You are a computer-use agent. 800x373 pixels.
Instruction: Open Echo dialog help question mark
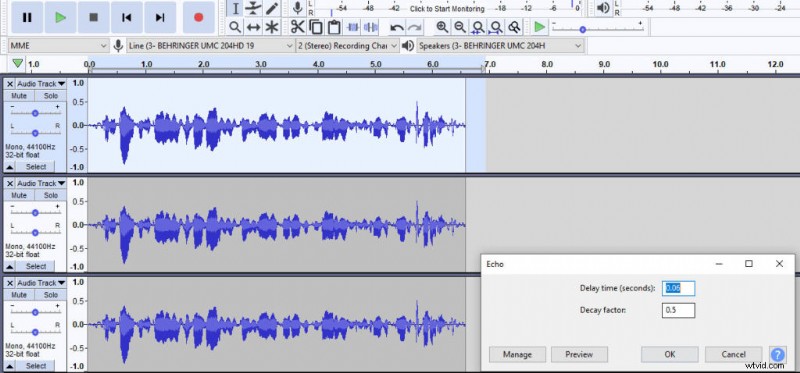(777, 354)
